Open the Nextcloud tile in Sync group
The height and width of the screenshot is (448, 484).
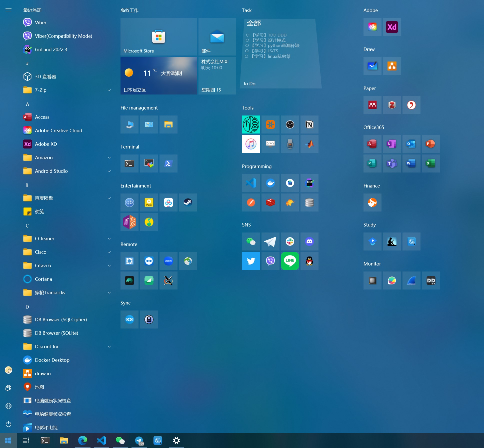click(x=129, y=319)
